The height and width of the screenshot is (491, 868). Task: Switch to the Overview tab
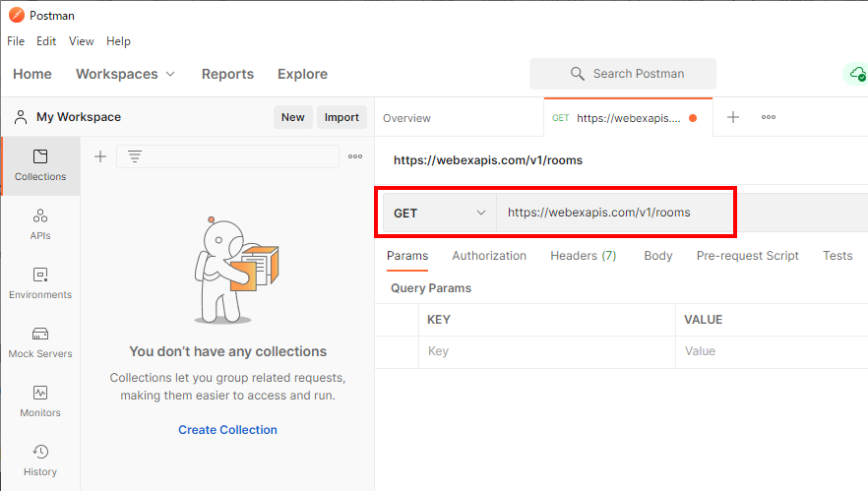(406, 118)
